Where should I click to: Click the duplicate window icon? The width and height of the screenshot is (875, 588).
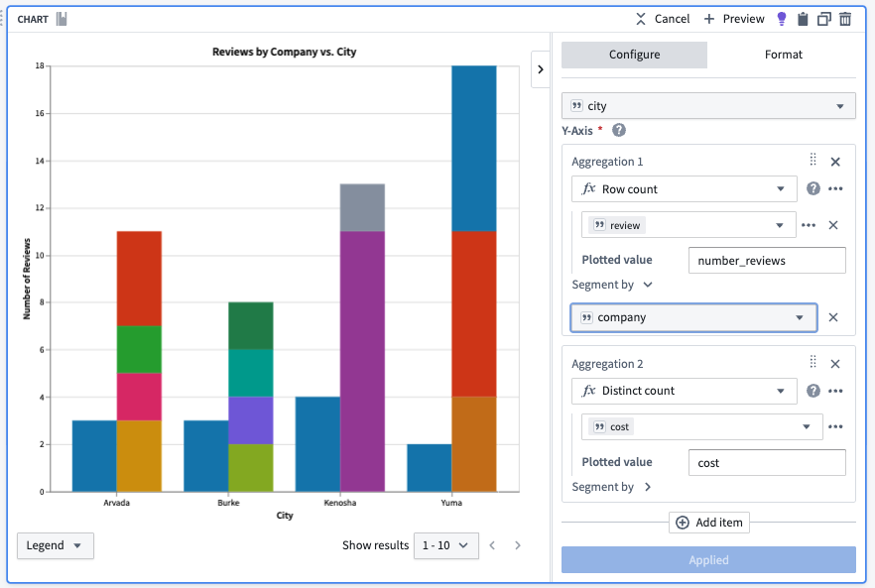[824, 19]
